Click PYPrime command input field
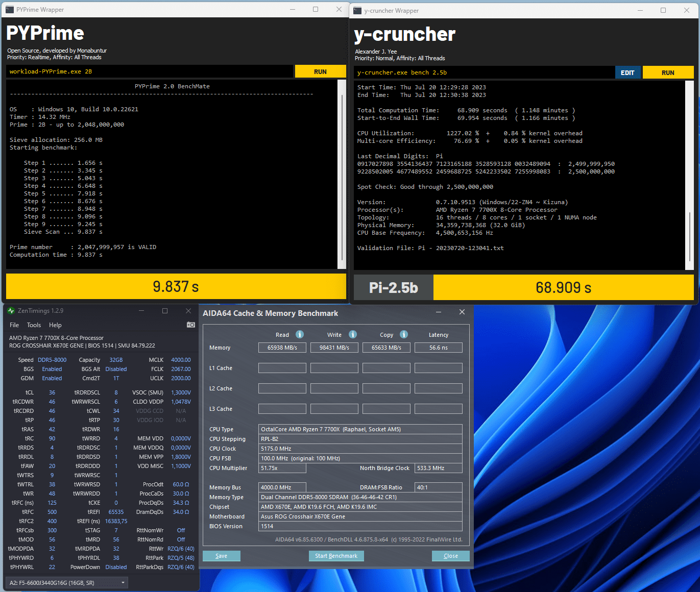The width and height of the screenshot is (700, 592). click(150, 71)
